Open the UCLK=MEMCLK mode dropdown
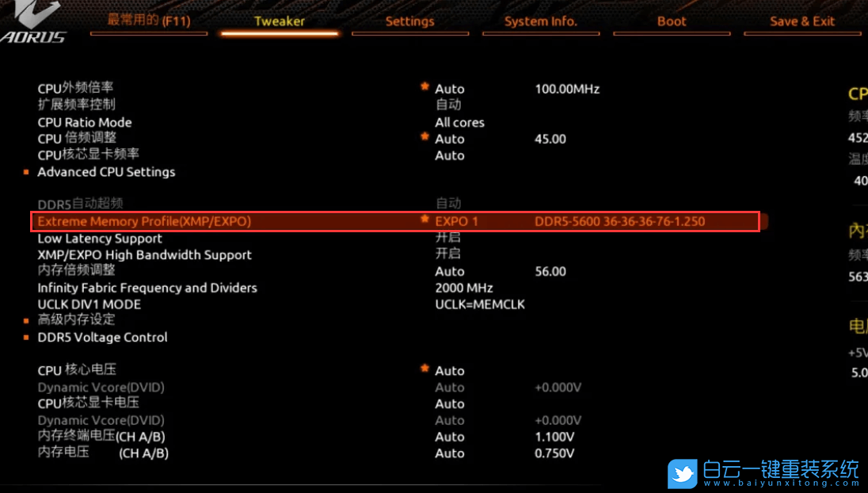Viewport: 868px width, 493px height. point(479,304)
